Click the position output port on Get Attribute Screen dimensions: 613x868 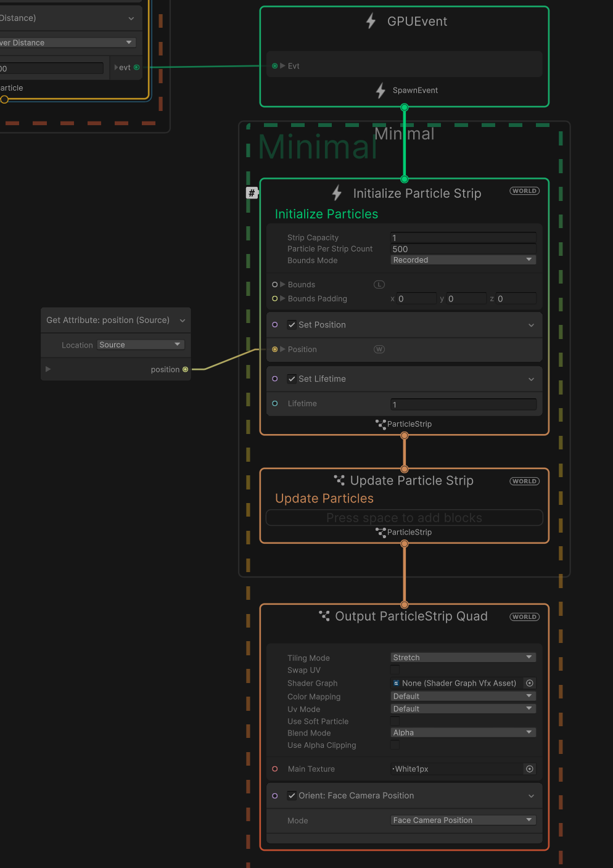(185, 369)
